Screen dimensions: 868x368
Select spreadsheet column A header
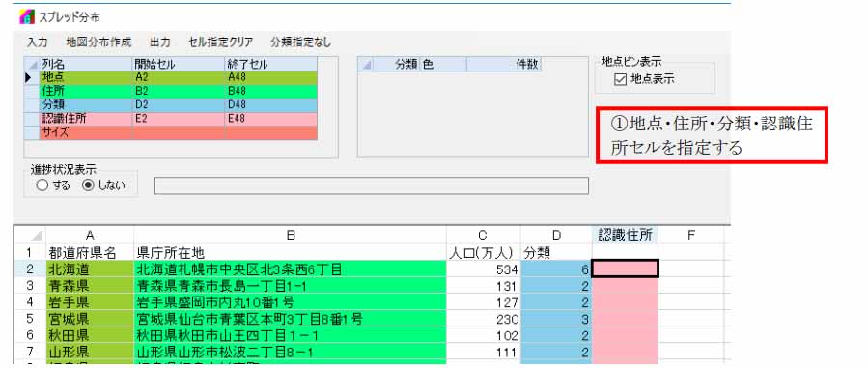pos(90,236)
